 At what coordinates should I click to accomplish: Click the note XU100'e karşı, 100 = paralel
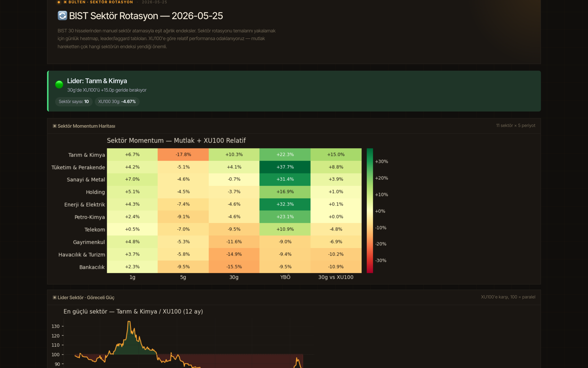pyautogui.click(x=508, y=297)
